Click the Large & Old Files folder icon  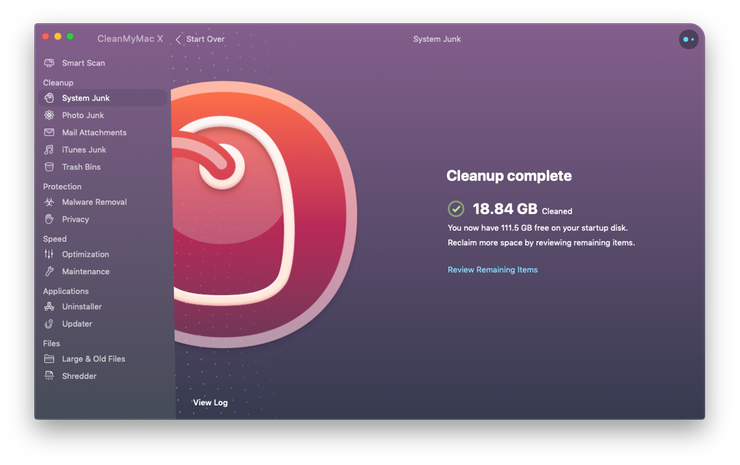(x=49, y=359)
